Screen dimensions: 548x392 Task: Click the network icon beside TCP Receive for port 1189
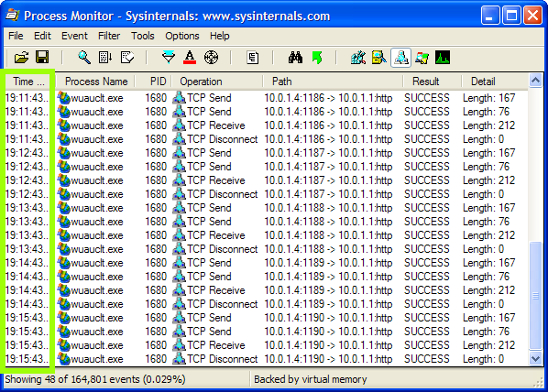(179, 290)
